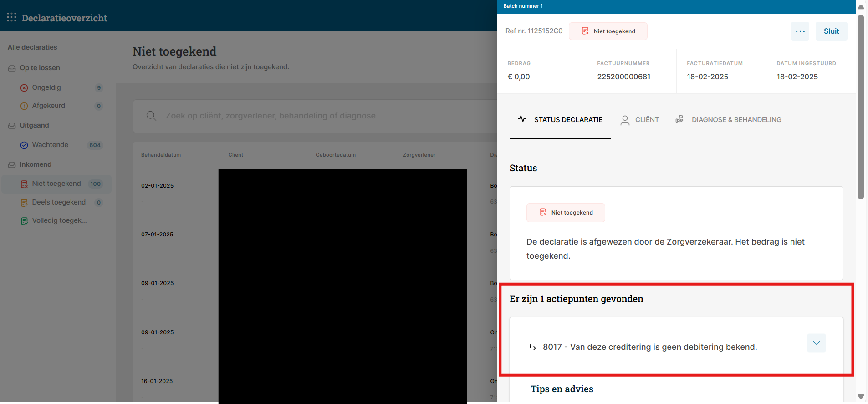Expand the 8017 action point chevron
The image size is (868, 404).
tap(816, 343)
